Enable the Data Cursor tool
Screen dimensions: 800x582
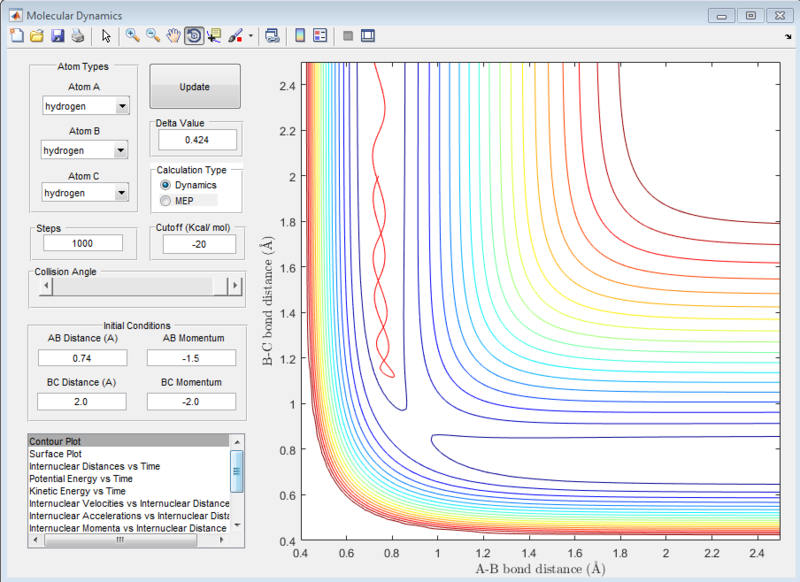click(x=214, y=36)
